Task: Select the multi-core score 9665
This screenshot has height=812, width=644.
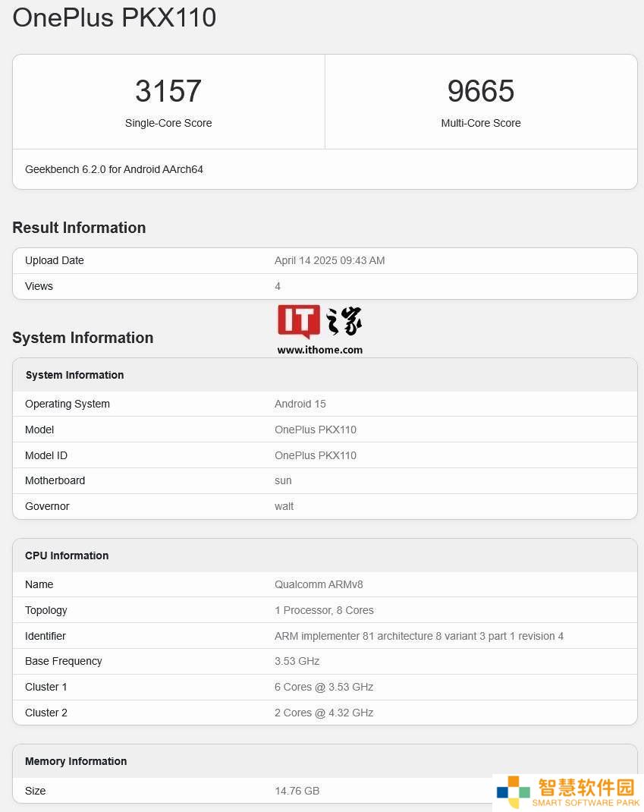Action: click(481, 91)
